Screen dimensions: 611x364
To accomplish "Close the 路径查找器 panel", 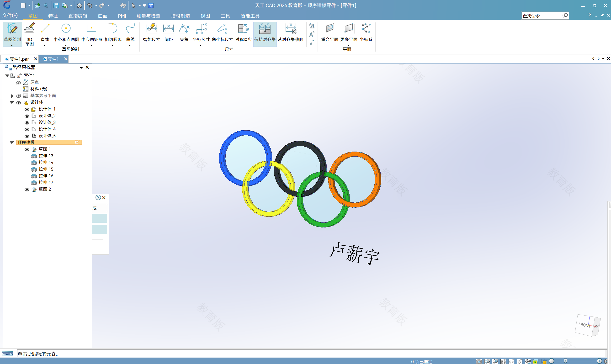I will tap(87, 67).
